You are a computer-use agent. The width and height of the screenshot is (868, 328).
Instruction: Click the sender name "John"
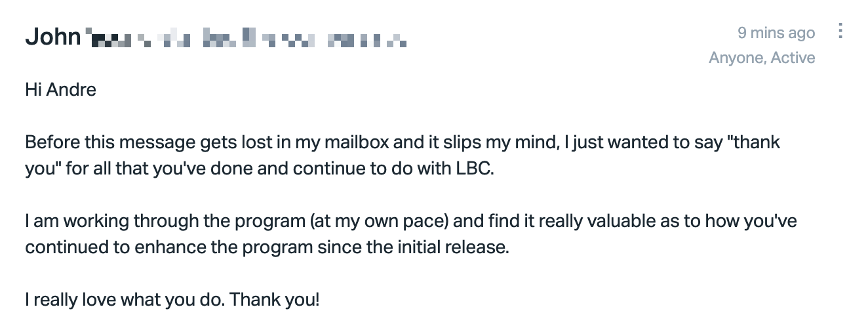[x=52, y=37]
